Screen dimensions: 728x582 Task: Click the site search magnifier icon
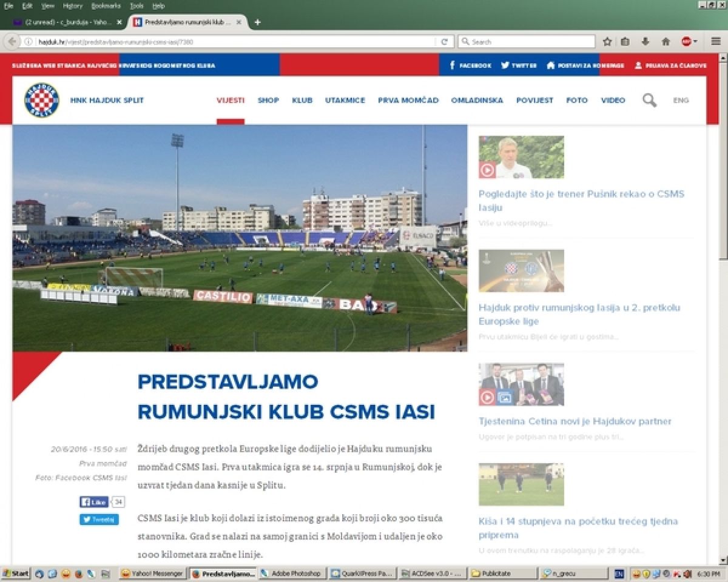[649, 101]
